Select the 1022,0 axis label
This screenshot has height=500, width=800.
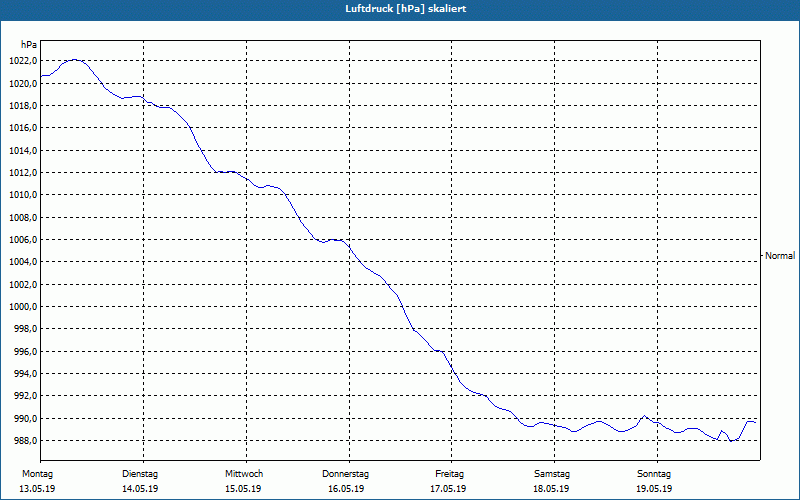pyautogui.click(x=23, y=61)
